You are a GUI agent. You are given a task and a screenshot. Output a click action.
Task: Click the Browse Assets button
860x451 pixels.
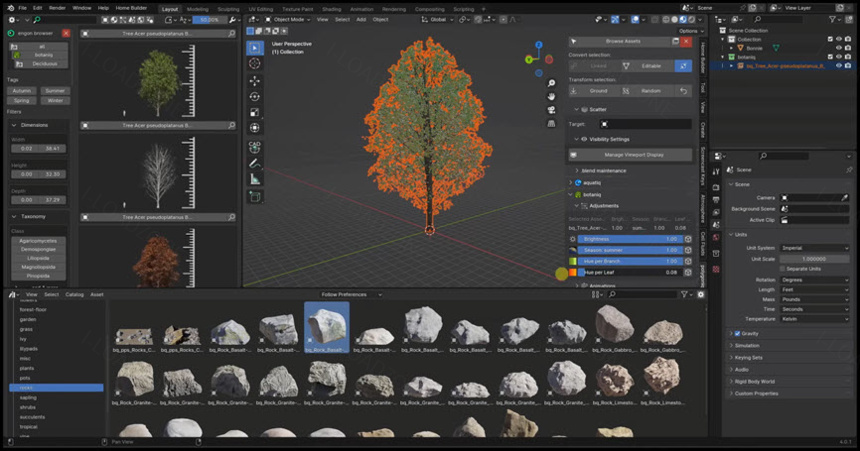pyautogui.click(x=619, y=42)
